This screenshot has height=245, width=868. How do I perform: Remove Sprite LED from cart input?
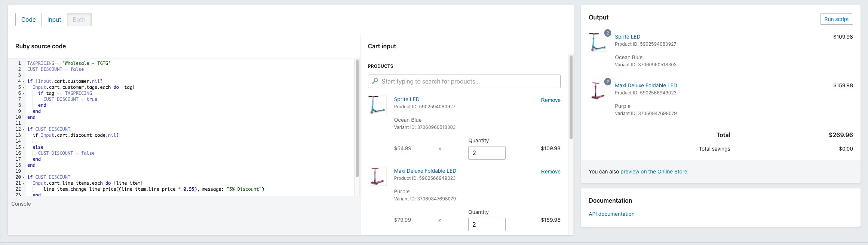point(550,100)
